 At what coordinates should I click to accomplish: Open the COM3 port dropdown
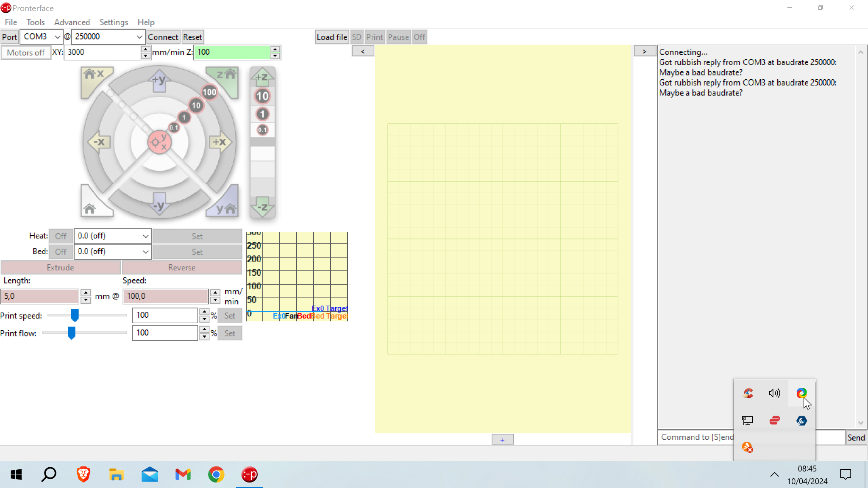pos(42,37)
